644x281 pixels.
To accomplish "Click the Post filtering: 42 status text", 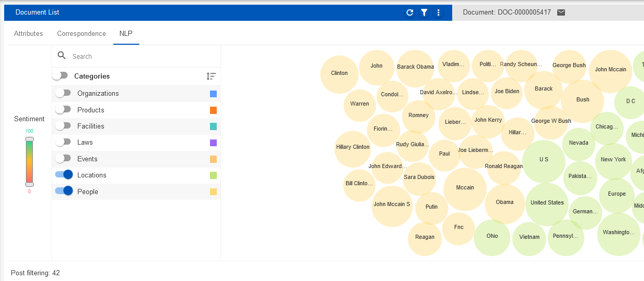I will pyautogui.click(x=35, y=273).
